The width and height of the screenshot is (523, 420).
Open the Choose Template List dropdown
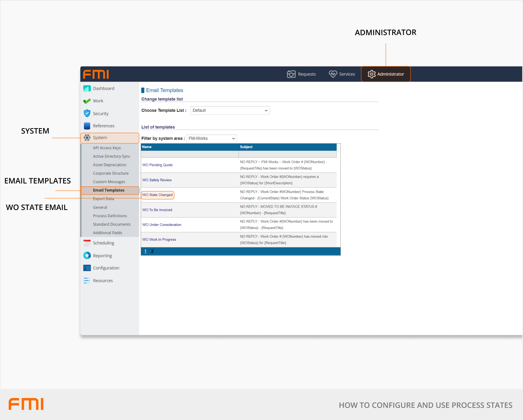coord(230,111)
